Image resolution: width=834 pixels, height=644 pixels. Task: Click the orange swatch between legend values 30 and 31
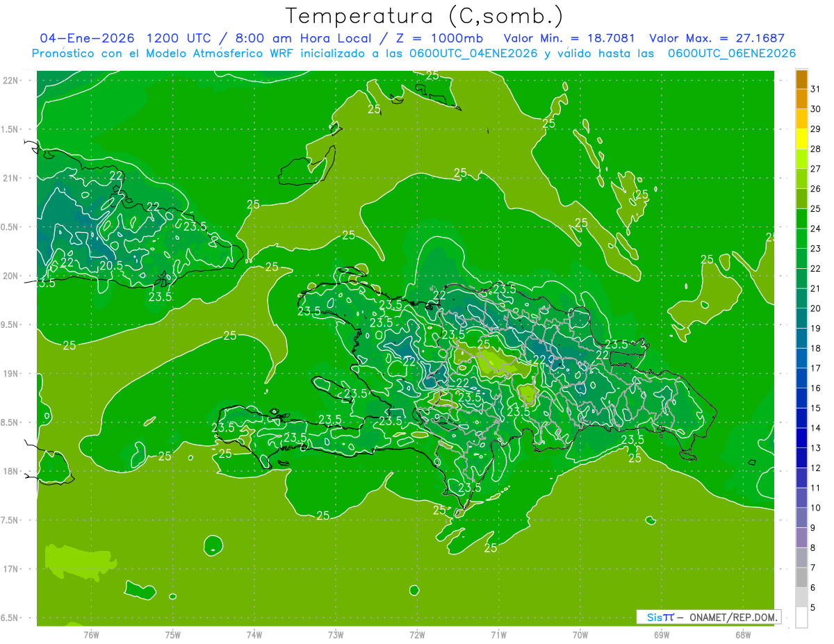tap(801, 99)
